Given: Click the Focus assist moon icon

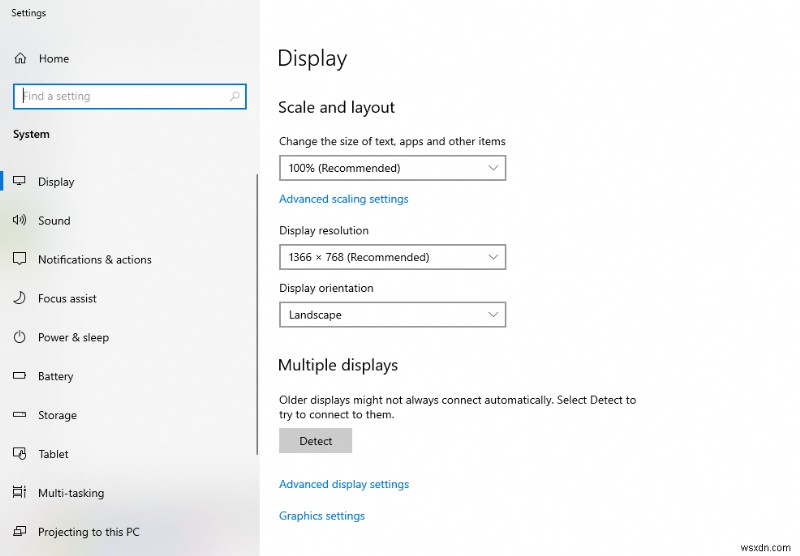Looking at the screenshot, I should 19,298.
